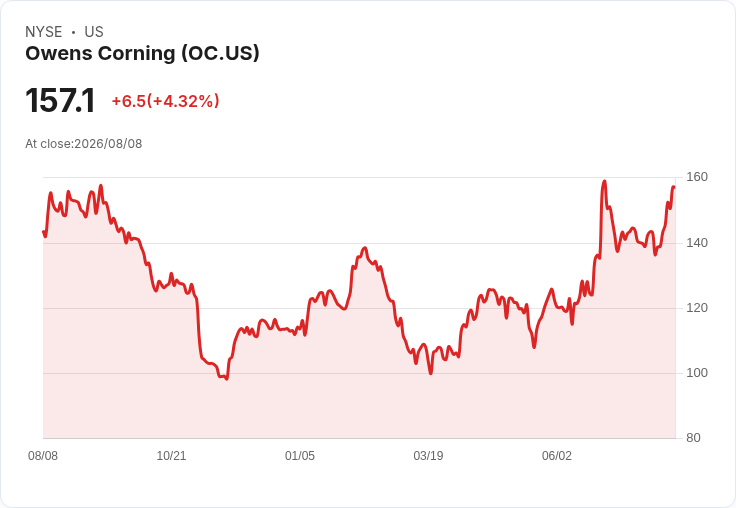
Task: Click the price peak between 01/05 and 03/19
Action: [x=365, y=248]
